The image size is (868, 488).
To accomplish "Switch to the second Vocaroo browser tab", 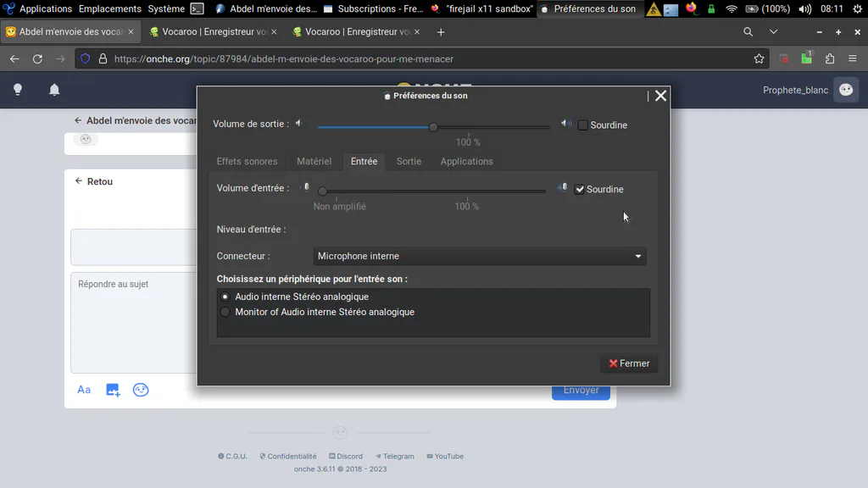I will coord(356,32).
